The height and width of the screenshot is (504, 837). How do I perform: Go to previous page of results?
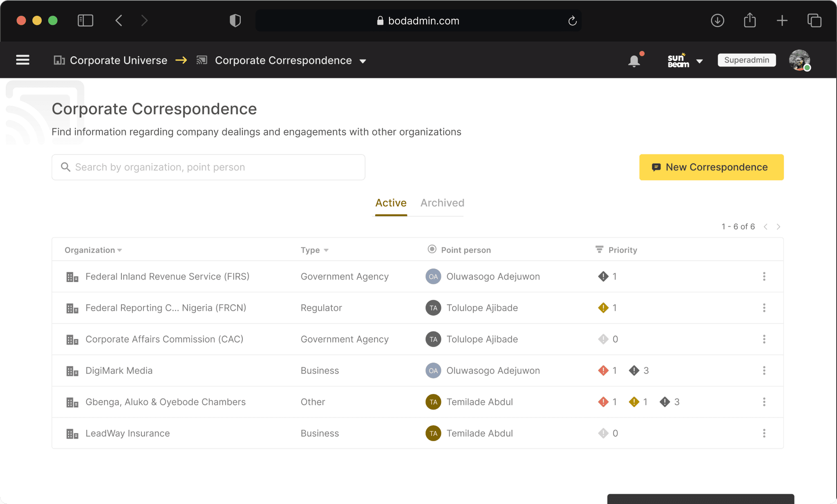(x=765, y=227)
